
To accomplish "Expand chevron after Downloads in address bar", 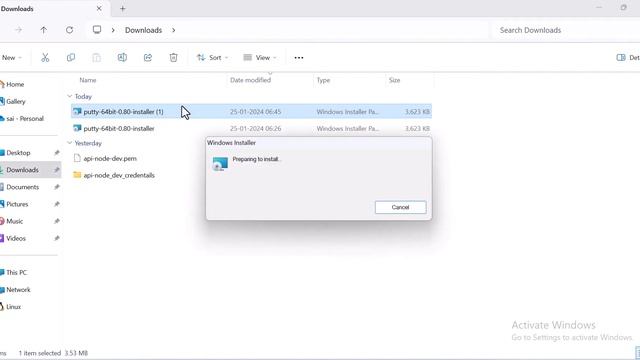I will (173, 30).
